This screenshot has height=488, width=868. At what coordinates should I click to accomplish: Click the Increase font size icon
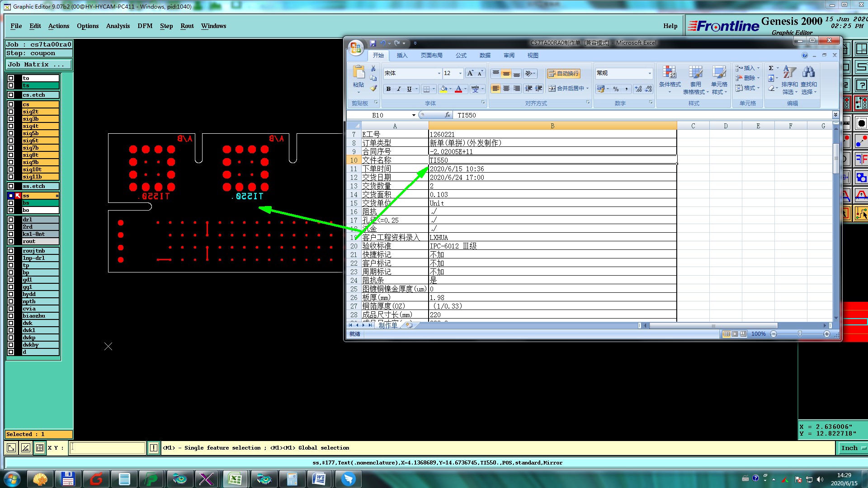[x=470, y=73]
